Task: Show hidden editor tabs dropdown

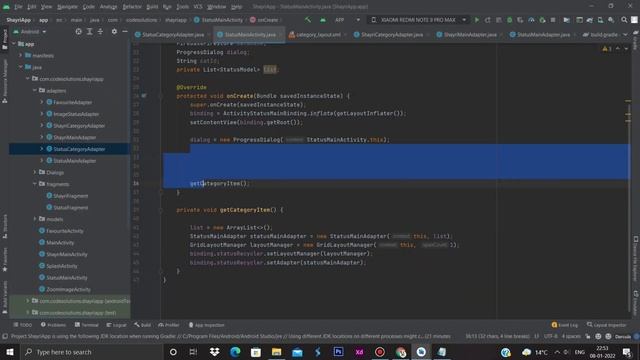Action: point(625,35)
